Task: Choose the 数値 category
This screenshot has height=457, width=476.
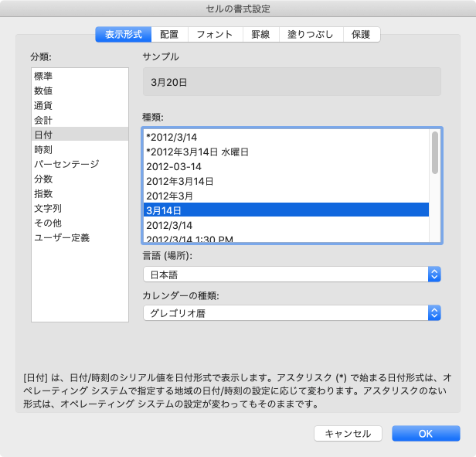Action: (x=43, y=91)
